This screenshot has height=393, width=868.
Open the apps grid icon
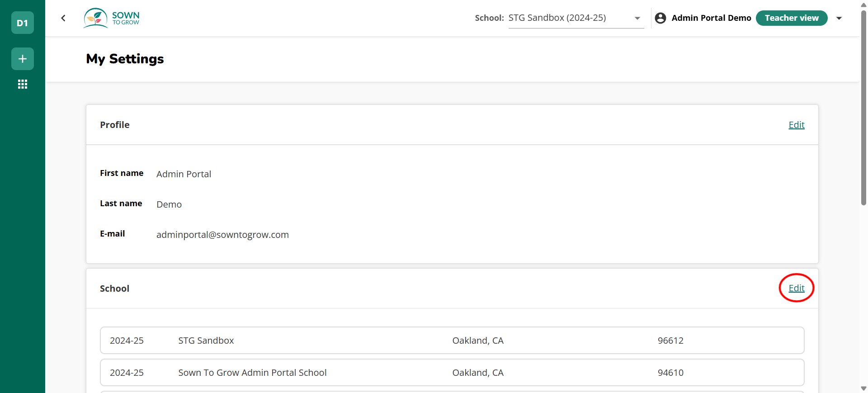22,84
